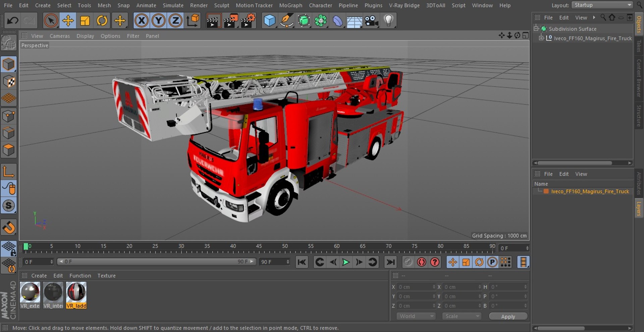Image resolution: width=644 pixels, height=332 pixels.
Task: Add a MoGraph Array object
Action: [x=321, y=21]
